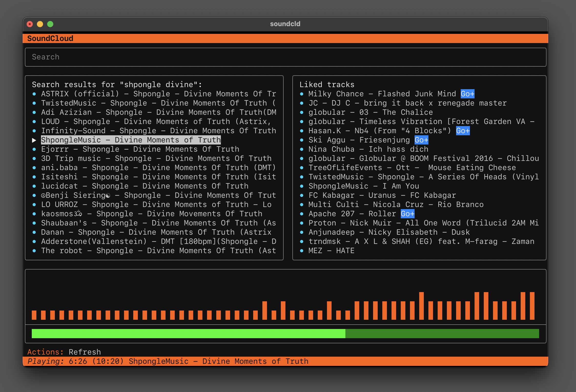Screen dimensions: 576x392
Task: Click Go+ badge on Ski Aggu track
Action: pos(421,140)
